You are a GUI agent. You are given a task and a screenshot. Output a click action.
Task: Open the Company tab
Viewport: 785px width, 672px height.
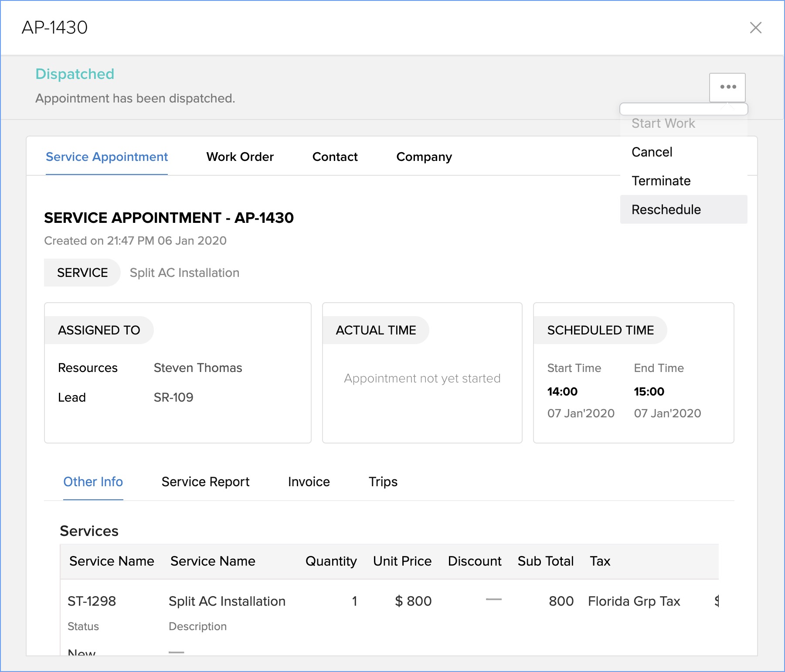pyautogui.click(x=424, y=157)
